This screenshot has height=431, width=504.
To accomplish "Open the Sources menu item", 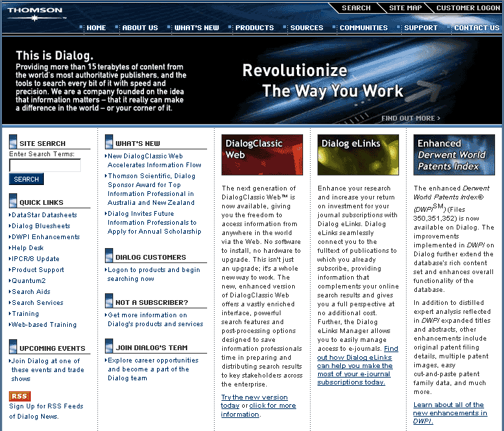I will pyautogui.click(x=306, y=28).
